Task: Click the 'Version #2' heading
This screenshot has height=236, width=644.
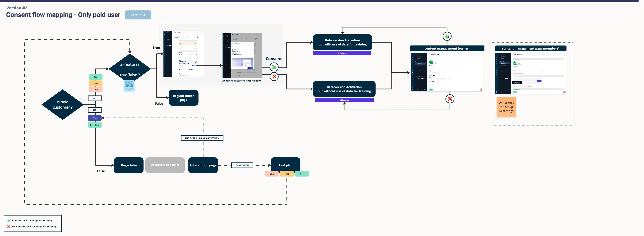Action: click(17, 8)
